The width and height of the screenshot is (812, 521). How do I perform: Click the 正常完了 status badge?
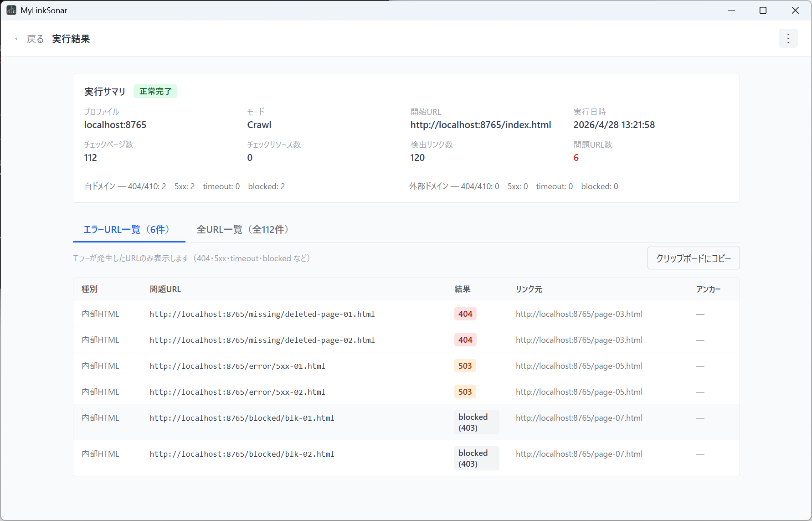click(155, 91)
